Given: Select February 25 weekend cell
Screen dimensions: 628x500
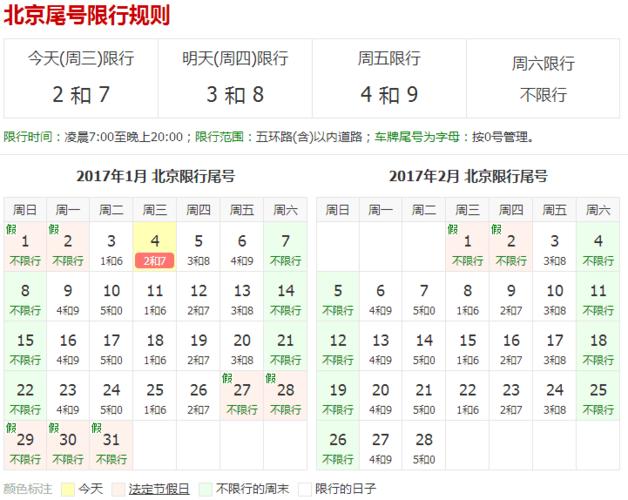Looking at the screenshot, I should [598, 396].
